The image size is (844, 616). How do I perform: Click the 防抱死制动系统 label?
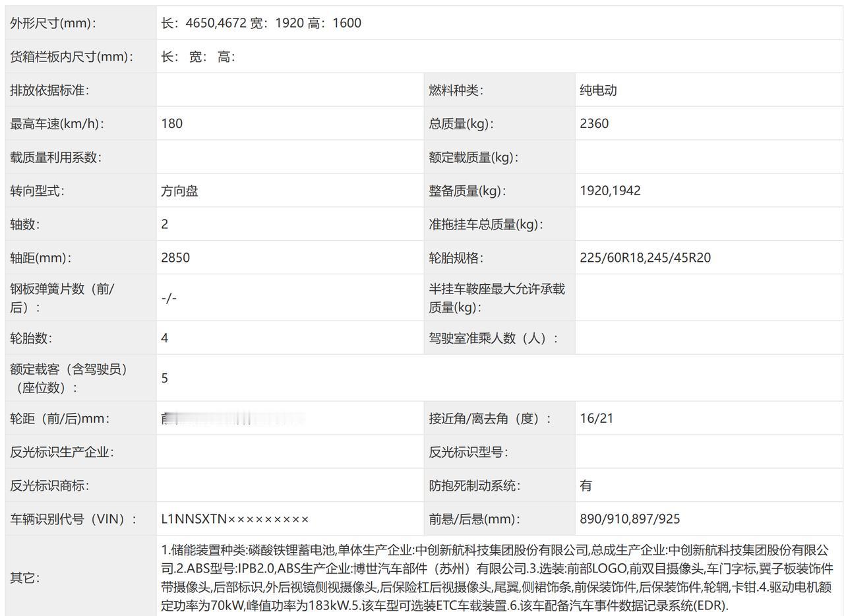pos(475,485)
